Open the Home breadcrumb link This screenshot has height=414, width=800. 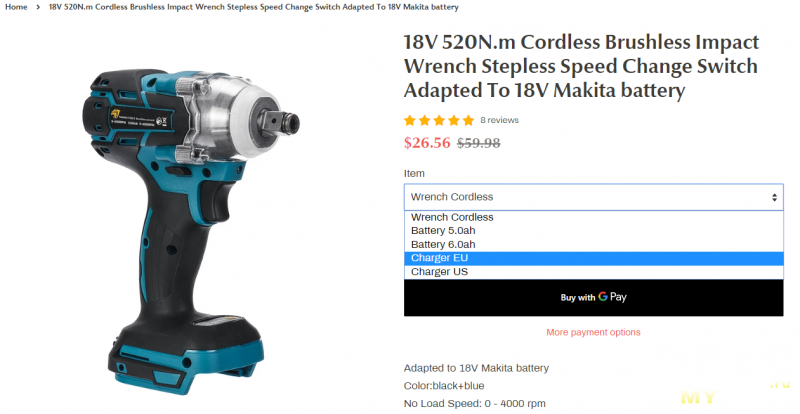click(16, 7)
